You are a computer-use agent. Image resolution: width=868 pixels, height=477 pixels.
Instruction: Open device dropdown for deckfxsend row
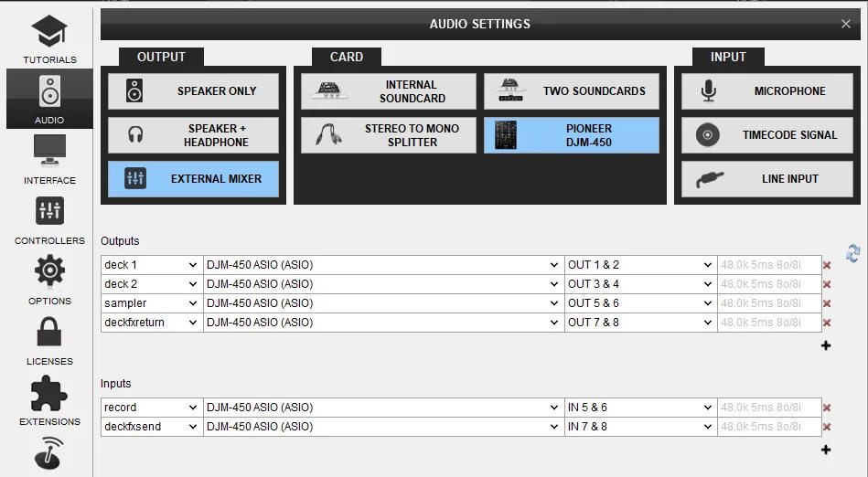coord(383,427)
